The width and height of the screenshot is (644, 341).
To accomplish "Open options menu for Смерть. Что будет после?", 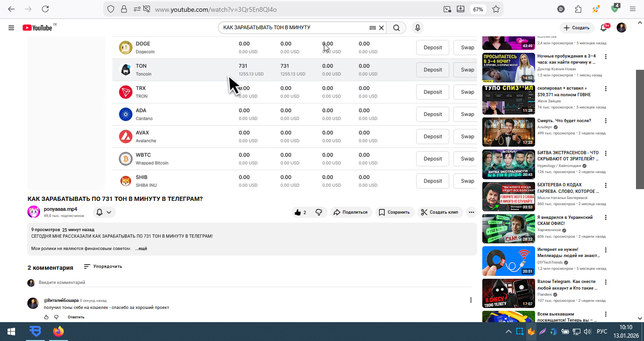I will click(x=606, y=121).
